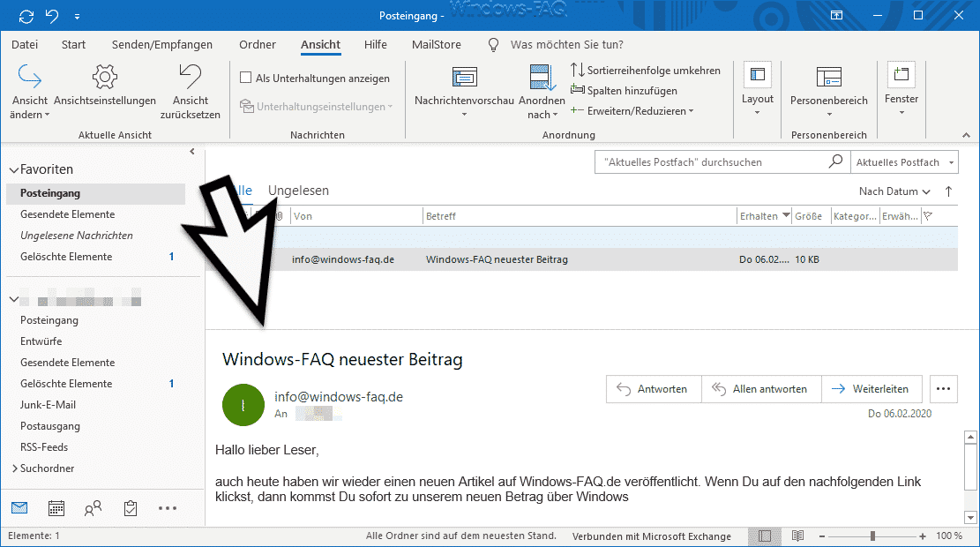
Task: Open the Calendar navigation icon
Action: 56,508
